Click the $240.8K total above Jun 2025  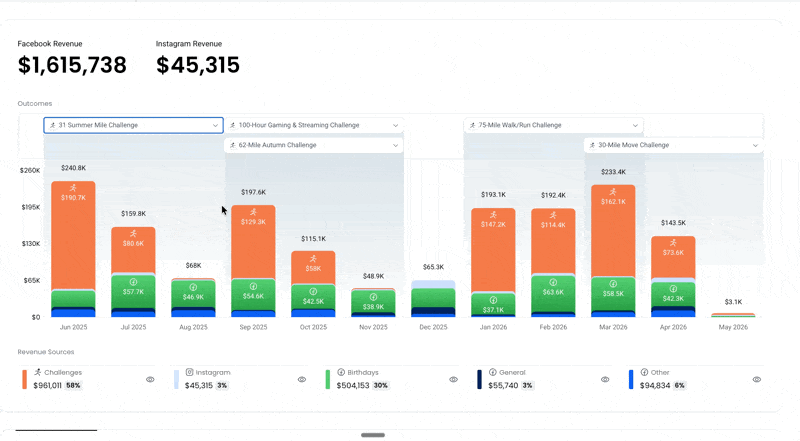73,168
